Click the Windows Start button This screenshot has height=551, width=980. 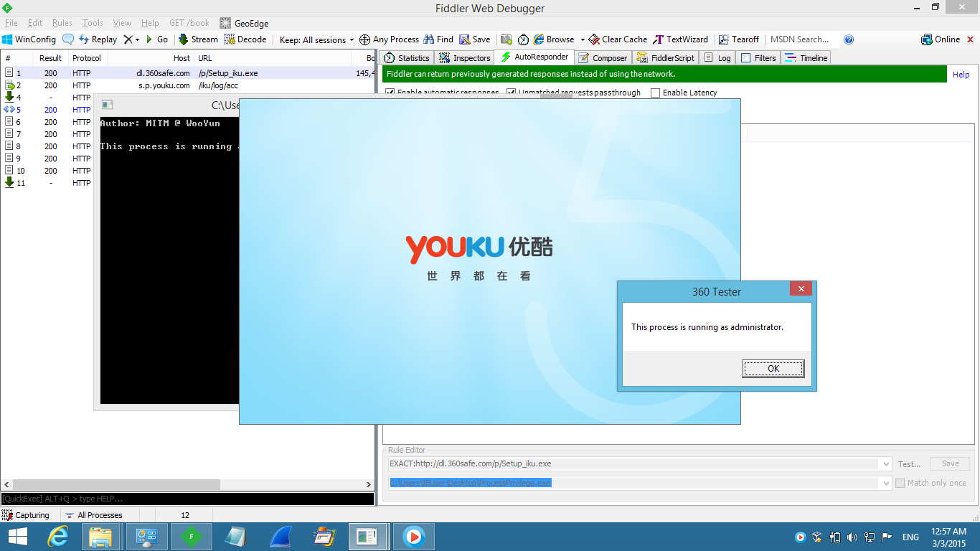[x=18, y=537]
